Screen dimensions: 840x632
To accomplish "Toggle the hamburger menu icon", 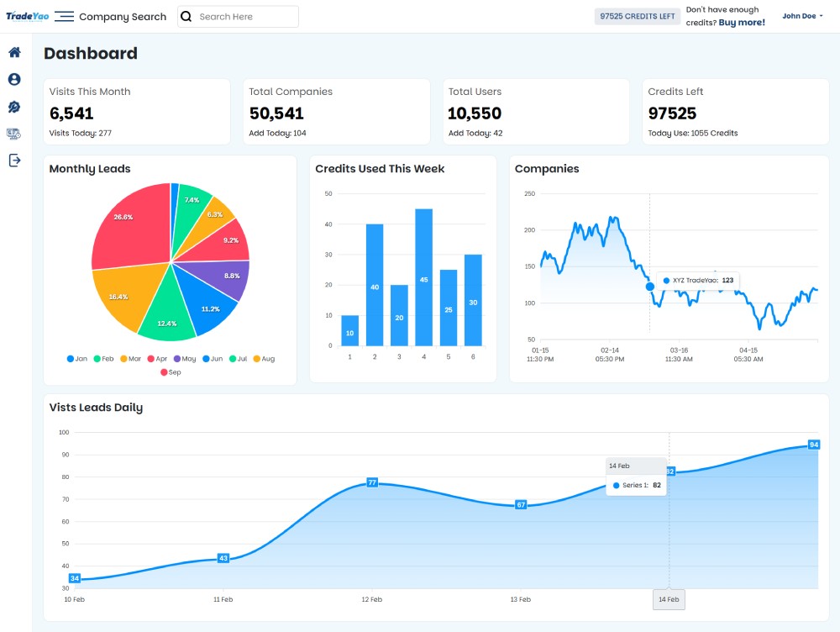I will (64, 17).
